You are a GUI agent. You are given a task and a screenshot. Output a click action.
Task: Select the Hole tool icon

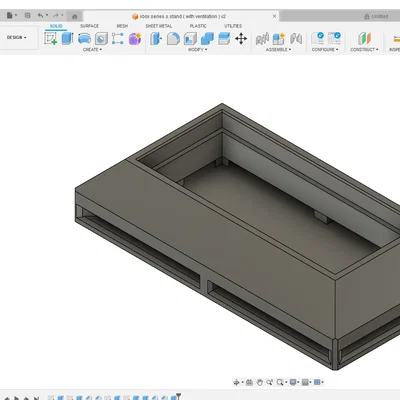pyautogui.click(x=101, y=39)
